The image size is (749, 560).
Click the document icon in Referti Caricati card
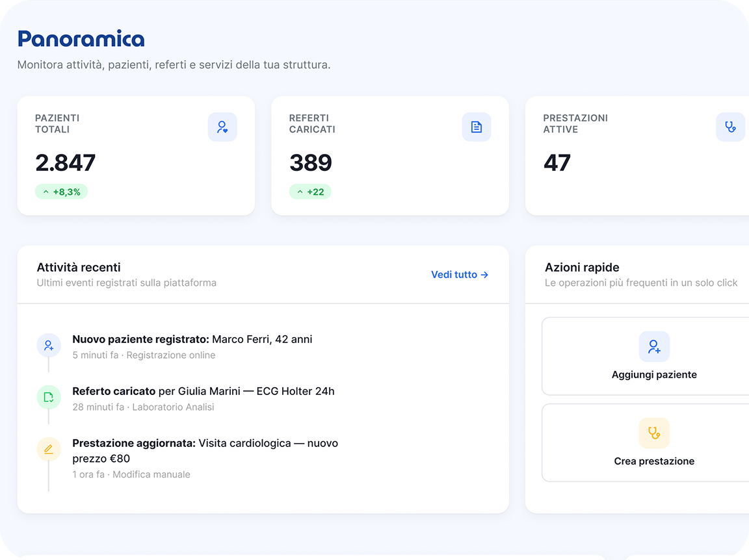tap(476, 127)
